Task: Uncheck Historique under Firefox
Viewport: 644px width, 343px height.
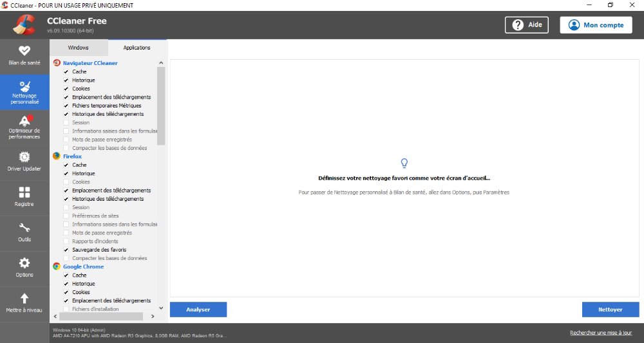Action: 66,174
